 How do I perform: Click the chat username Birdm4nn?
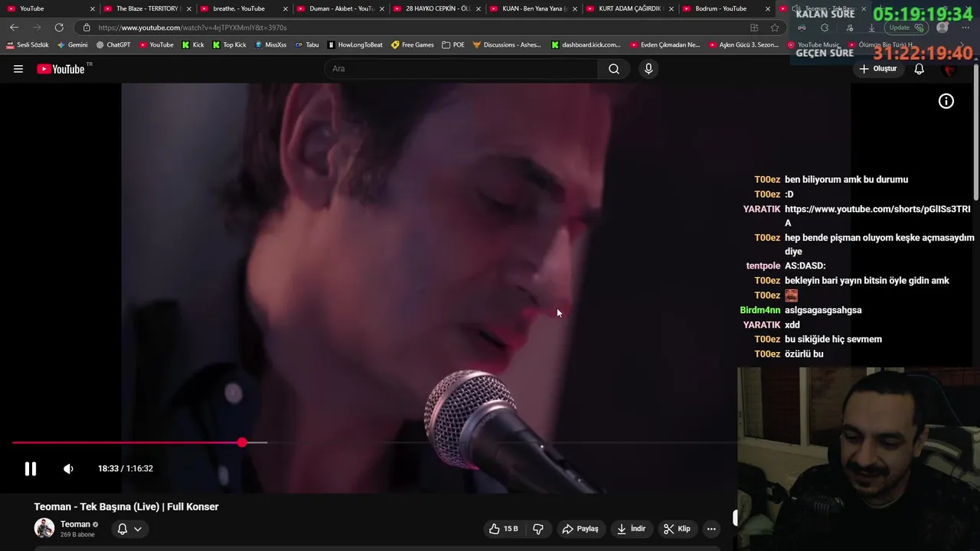(760, 310)
